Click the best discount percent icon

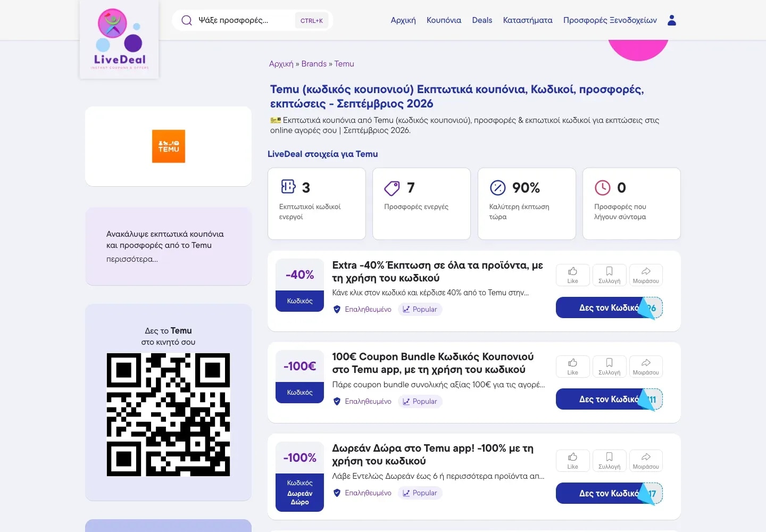pos(497,188)
